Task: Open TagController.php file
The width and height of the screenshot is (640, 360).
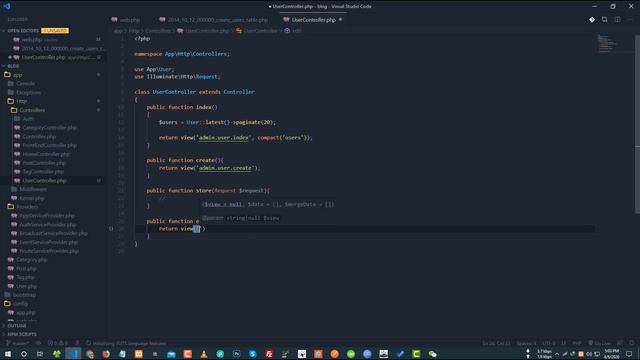Action: click(x=39, y=171)
